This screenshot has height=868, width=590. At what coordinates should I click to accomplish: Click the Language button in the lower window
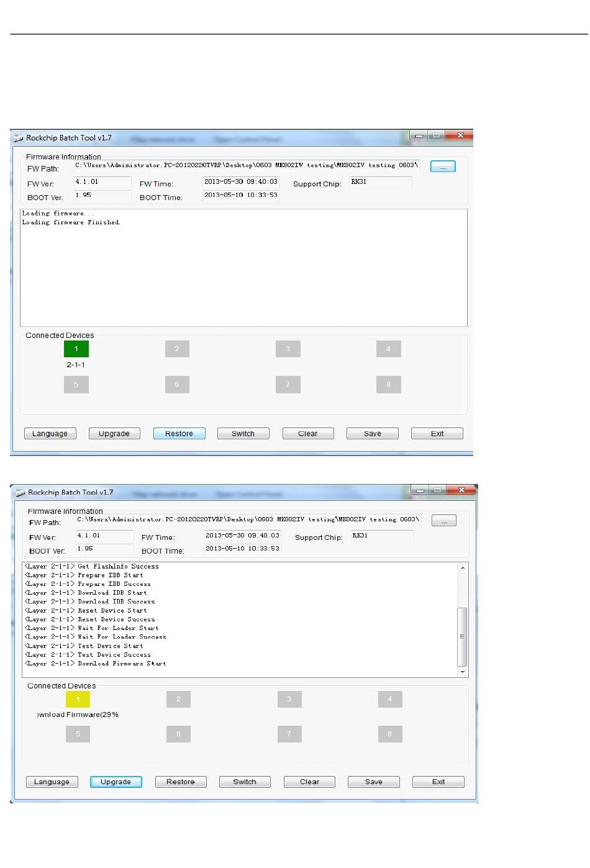point(52,782)
